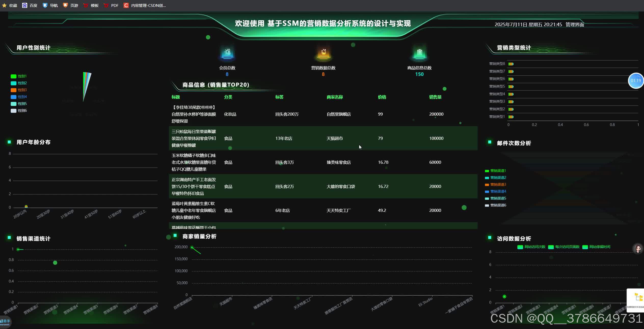Click the 销售量 column header
The image size is (644, 329).
coord(435,97)
